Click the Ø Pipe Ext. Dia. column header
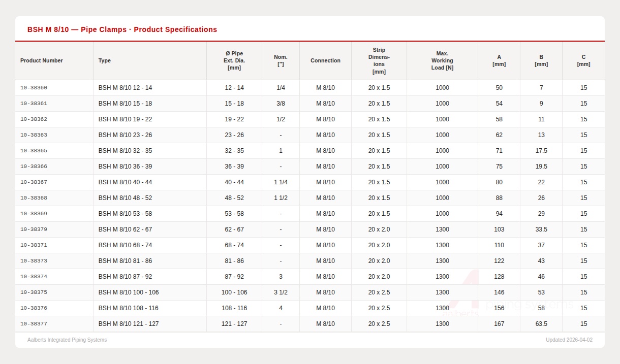This screenshot has width=620, height=364. (x=234, y=60)
